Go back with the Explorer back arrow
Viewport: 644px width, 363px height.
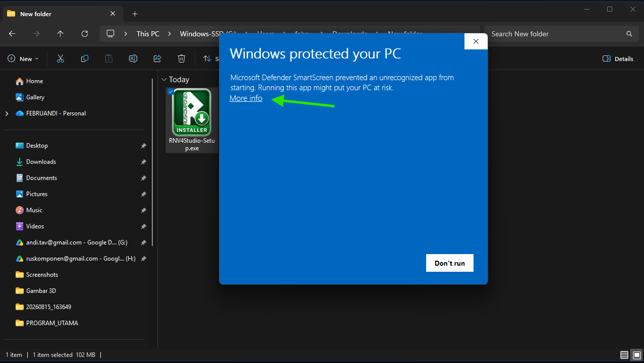tap(12, 34)
